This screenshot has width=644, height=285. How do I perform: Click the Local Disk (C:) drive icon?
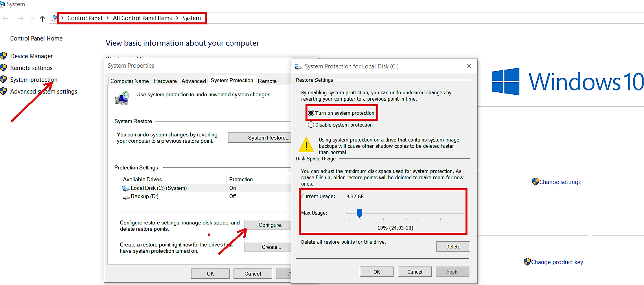coord(126,188)
